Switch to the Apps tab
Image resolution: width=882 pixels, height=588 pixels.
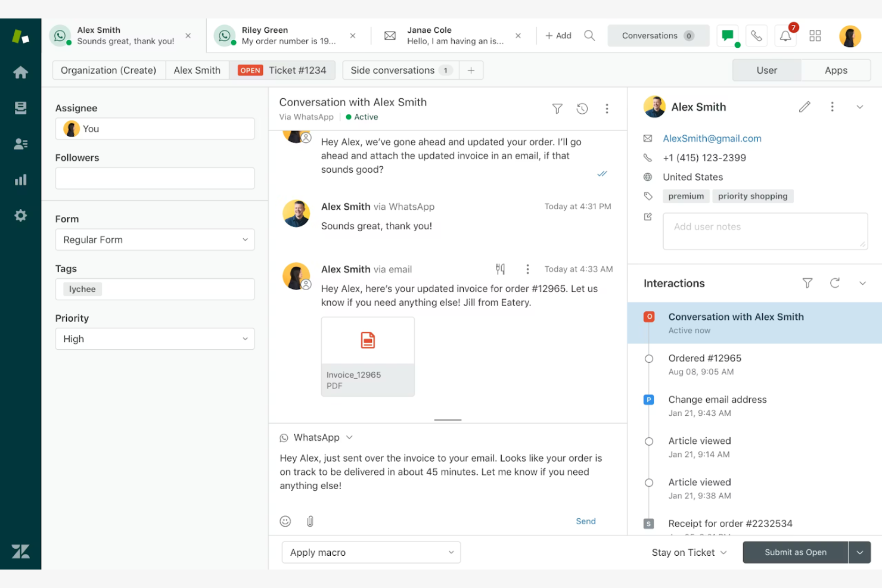coord(836,70)
